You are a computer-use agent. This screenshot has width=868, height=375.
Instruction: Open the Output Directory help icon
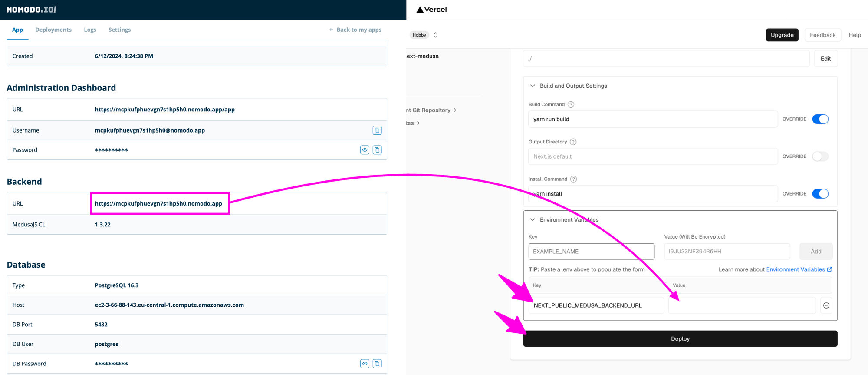point(573,142)
